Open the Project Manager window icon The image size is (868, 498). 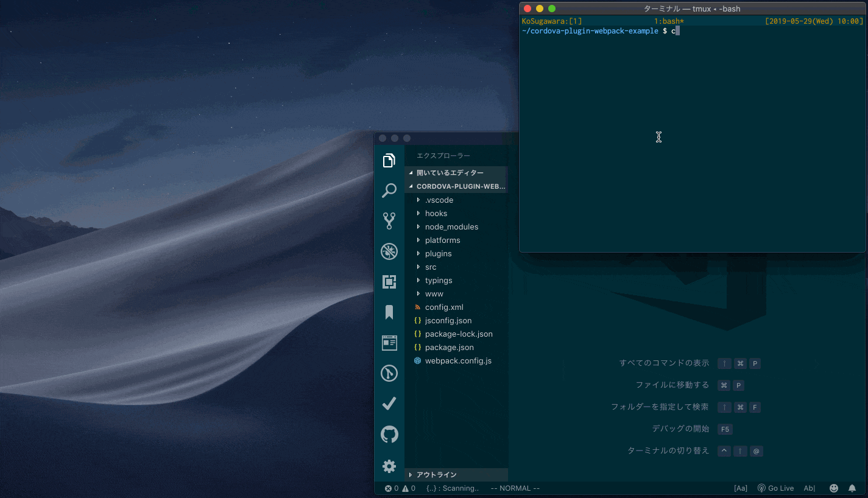[389, 343]
